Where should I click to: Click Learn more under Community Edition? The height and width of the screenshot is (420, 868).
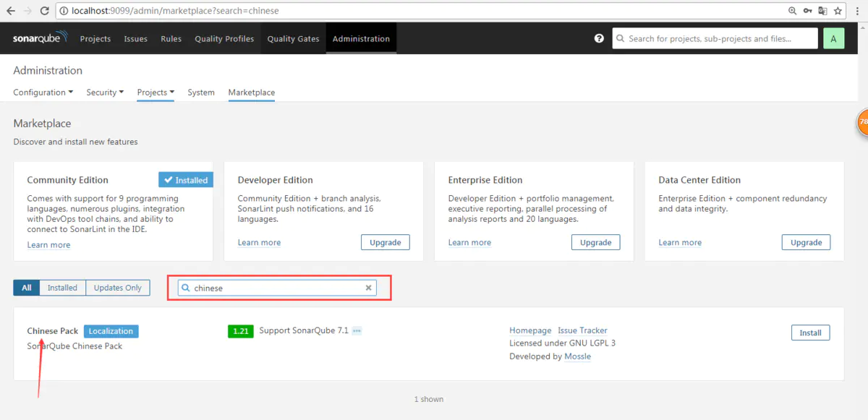[x=48, y=245]
